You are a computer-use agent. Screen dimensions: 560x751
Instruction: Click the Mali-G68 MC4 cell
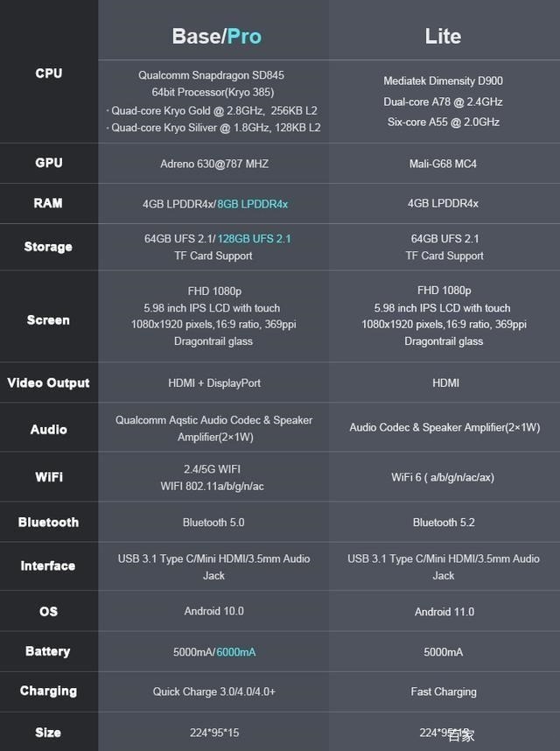click(443, 164)
